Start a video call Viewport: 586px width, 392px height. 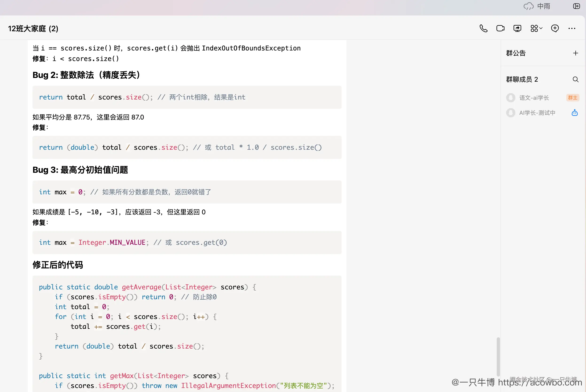click(x=500, y=28)
